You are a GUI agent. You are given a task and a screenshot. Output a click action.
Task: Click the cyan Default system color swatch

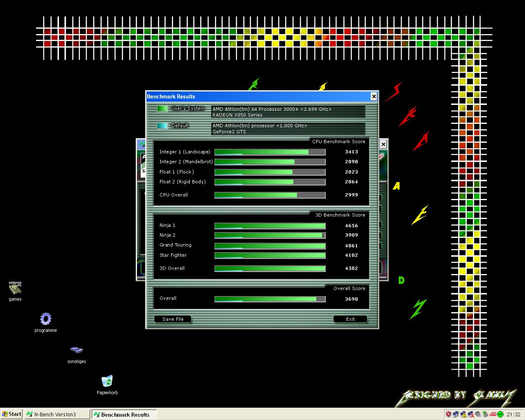click(162, 126)
